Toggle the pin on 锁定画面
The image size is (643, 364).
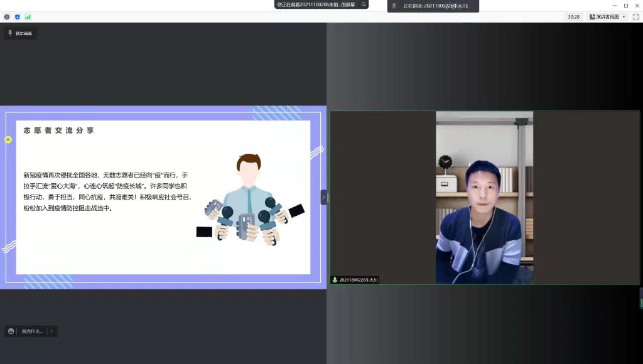tap(10, 33)
